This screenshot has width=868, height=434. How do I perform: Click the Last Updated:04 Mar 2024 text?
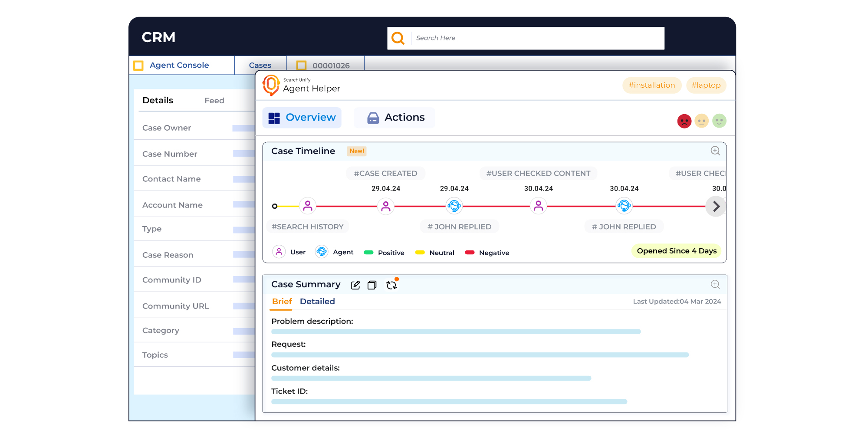coord(677,302)
